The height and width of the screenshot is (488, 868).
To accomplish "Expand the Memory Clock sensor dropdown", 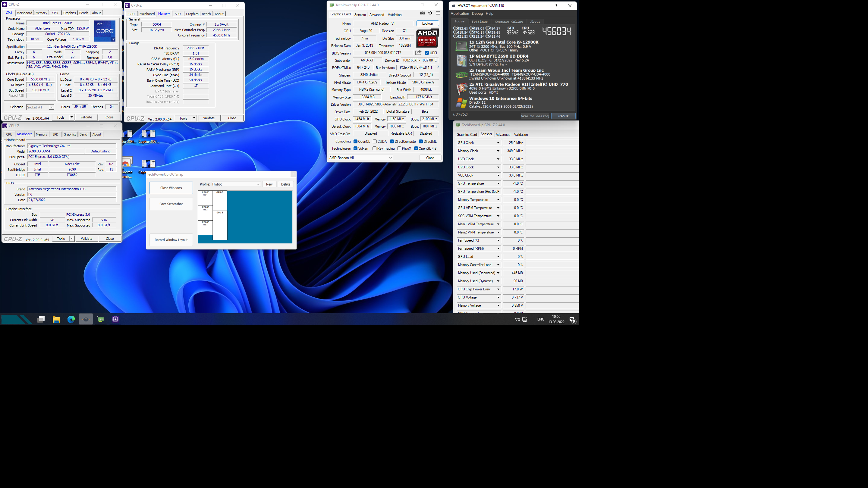I will (x=498, y=151).
